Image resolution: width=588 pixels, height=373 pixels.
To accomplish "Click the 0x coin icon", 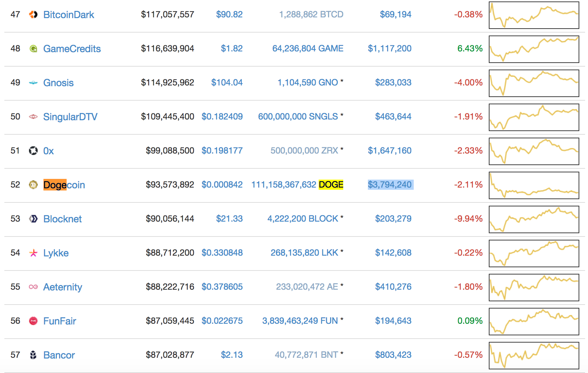I will (33, 151).
